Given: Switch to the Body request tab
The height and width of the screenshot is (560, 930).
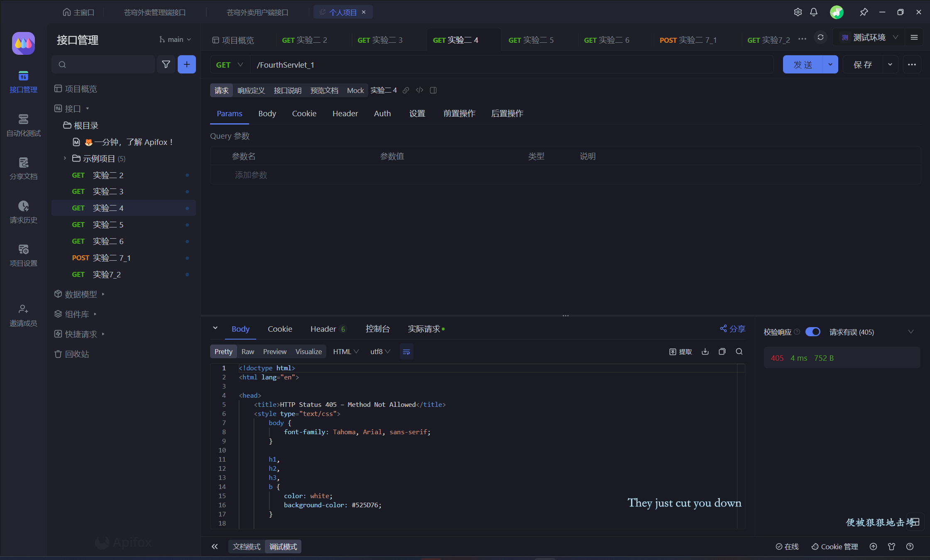Looking at the screenshot, I should [267, 113].
